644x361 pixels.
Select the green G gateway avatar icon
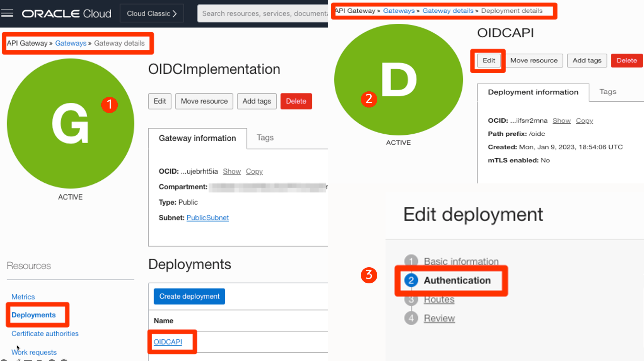coord(70,124)
